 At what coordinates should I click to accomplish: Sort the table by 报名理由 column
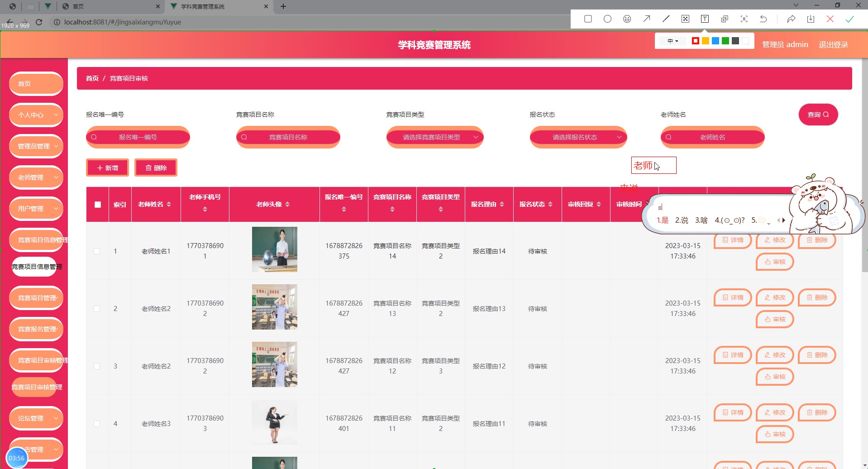click(x=502, y=205)
